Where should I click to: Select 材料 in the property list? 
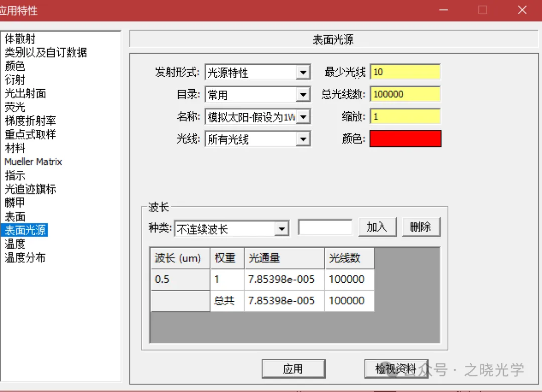coord(15,148)
